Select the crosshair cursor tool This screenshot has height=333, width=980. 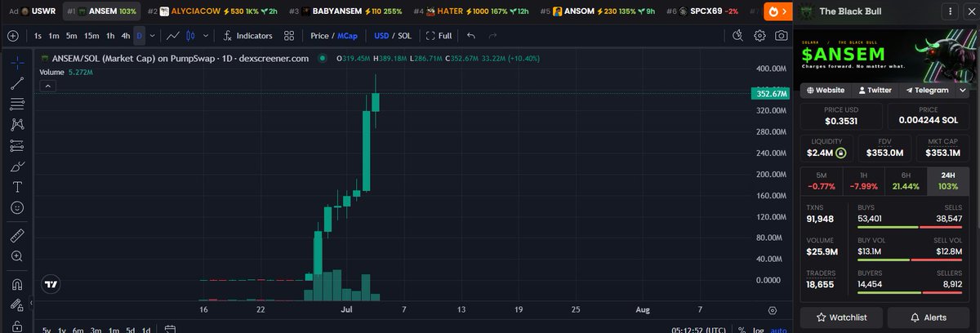click(x=16, y=62)
